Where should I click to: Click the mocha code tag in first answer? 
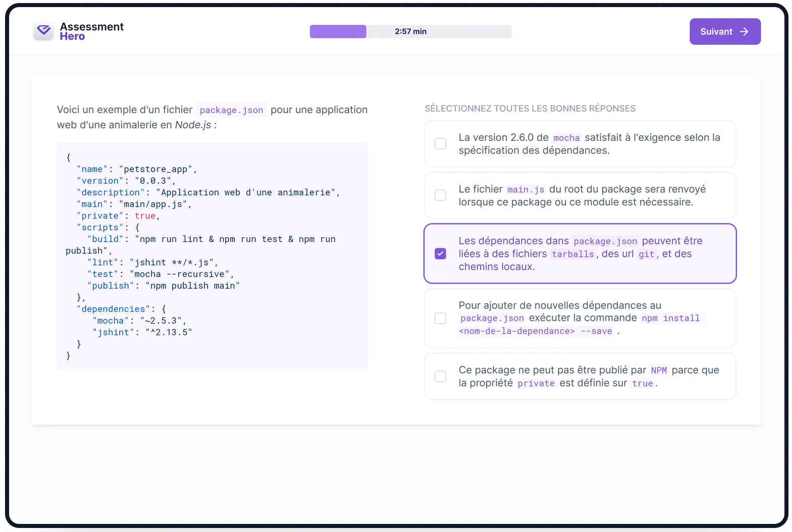click(x=566, y=138)
